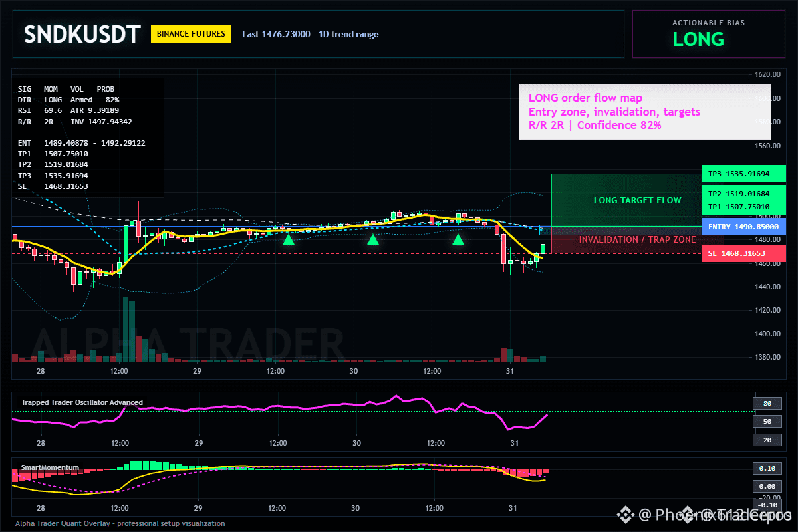Click the 0.10 SmartMomentum scale value
This screenshot has width=798, height=532.
tap(767, 469)
